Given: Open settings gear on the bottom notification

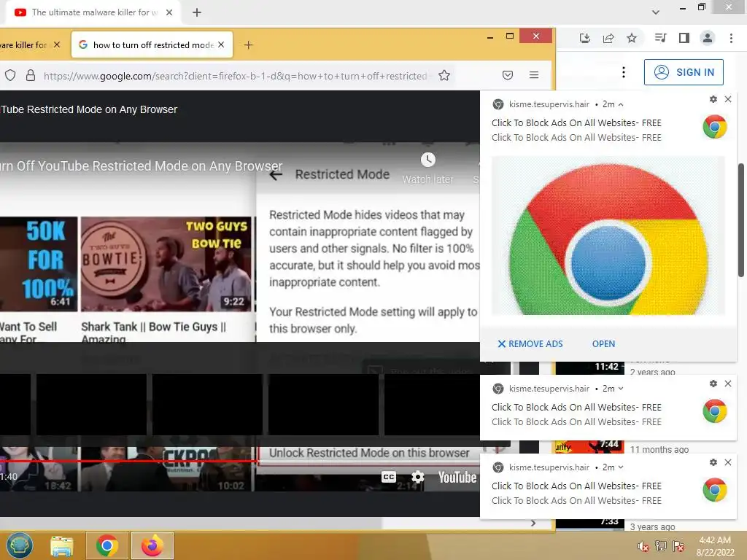Looking at the screenshot, I should coord(713,462).
